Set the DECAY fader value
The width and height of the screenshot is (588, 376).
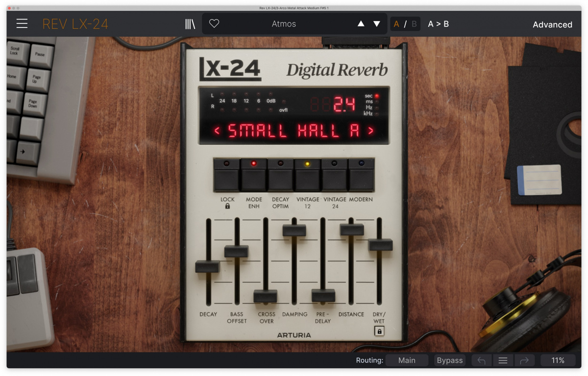(208, 267)
